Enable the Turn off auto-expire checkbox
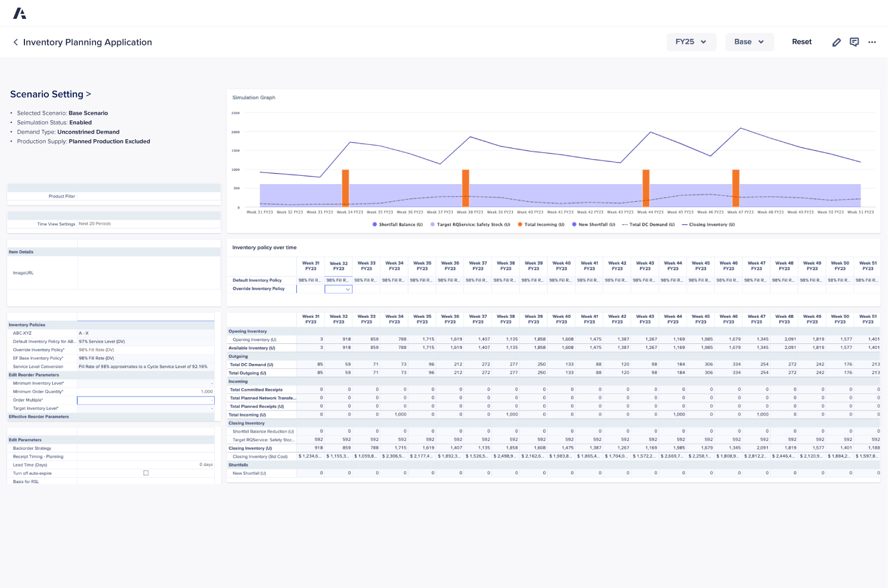The width and height of the screenshot is (888, 588). (x=145, y=473)
